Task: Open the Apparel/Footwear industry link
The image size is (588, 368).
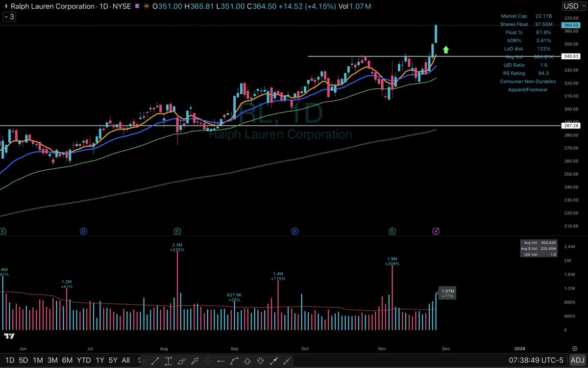Action: (528, 89)
